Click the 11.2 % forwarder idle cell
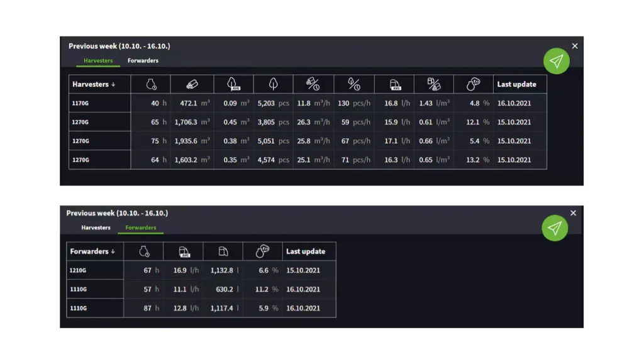Image resolution: width=644 pixels, height=362 pixels. click(x=263, y=289)
